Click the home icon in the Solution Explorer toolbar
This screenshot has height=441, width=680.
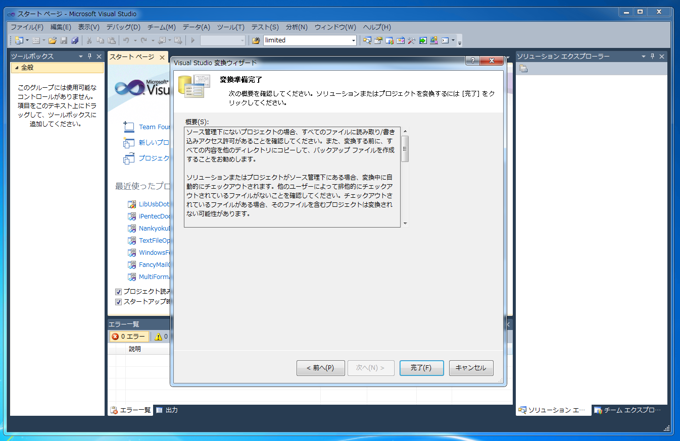point(524,69)
